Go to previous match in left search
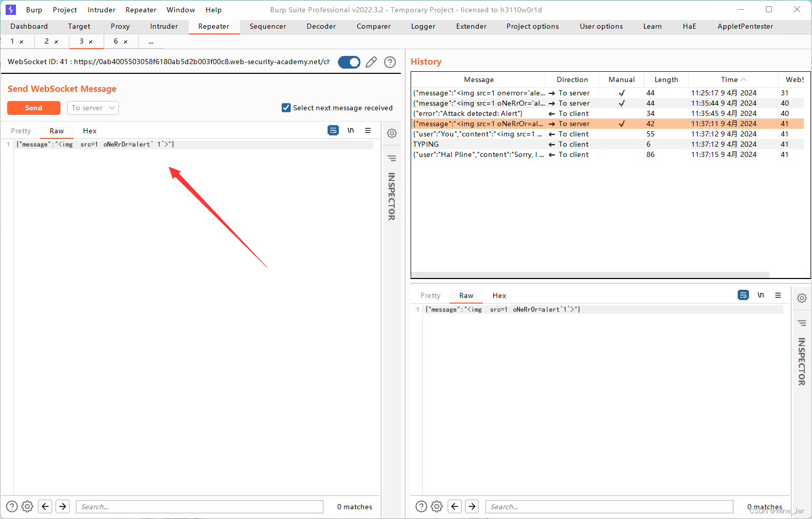Viewport: 812px width, 519px height. pyautogui.click(x=45, y=507)
